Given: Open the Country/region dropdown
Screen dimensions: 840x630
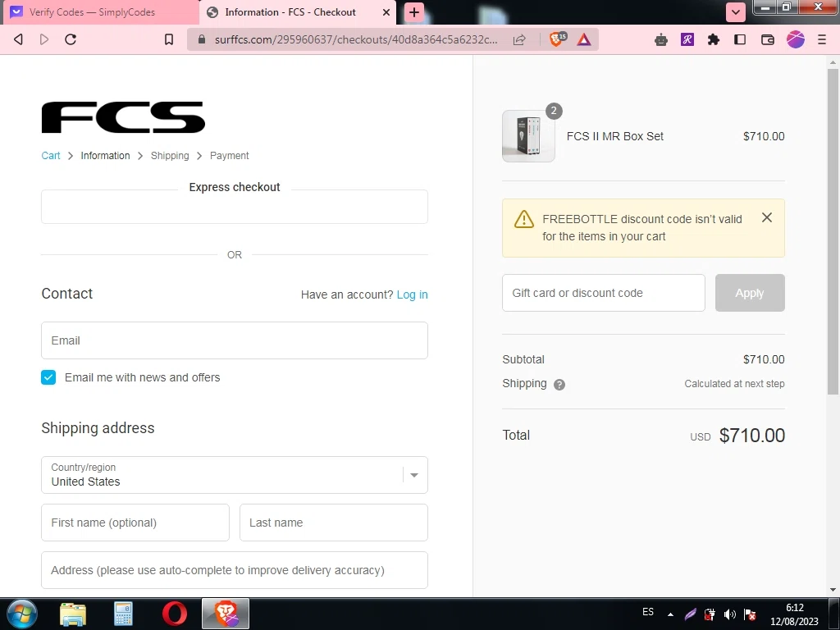Looking at the screenshot, I should (234, 475).
